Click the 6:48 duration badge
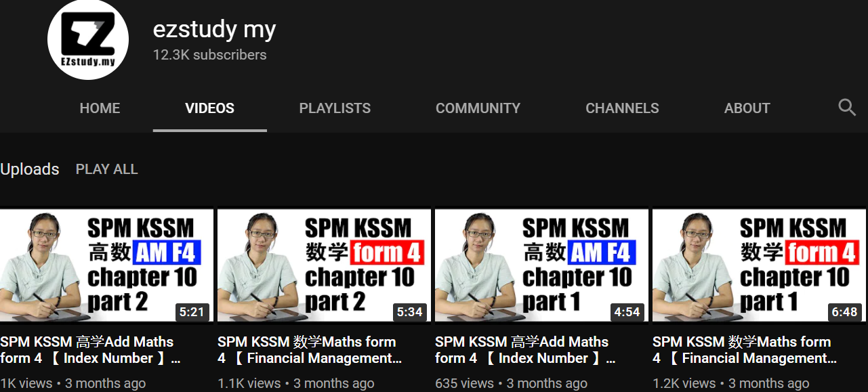The image size is (868, 392). (844, 312)
